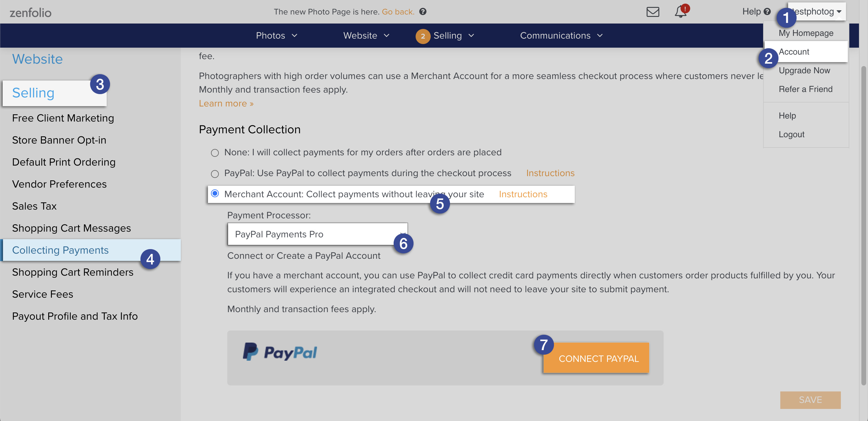Select Upgrade Now in the menu
The image size is (868, 421).
pos(804,70)
